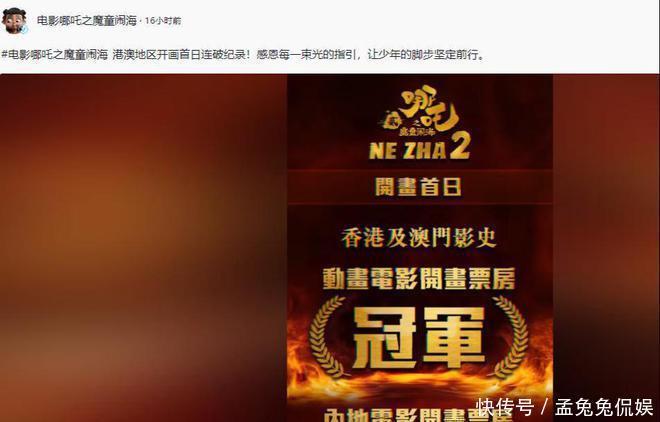Screen dimensions: 660x422
Task: Click the flames beneath 冠軍
Action: pyautogui.click(x=420, y=385)
